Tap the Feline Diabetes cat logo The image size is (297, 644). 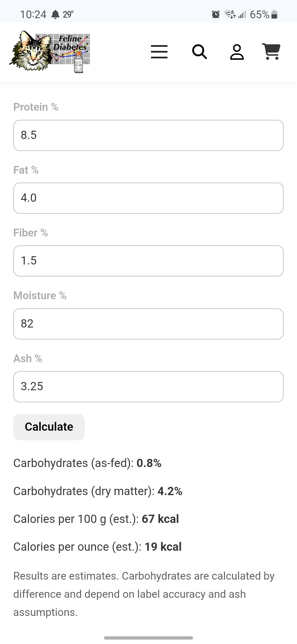tap(50, 52)
